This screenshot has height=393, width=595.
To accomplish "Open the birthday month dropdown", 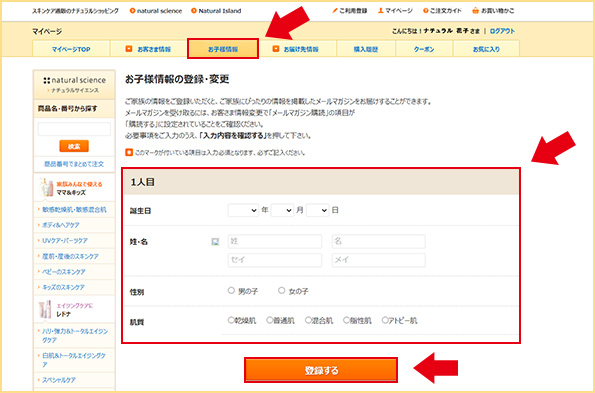I will [282, 210].
